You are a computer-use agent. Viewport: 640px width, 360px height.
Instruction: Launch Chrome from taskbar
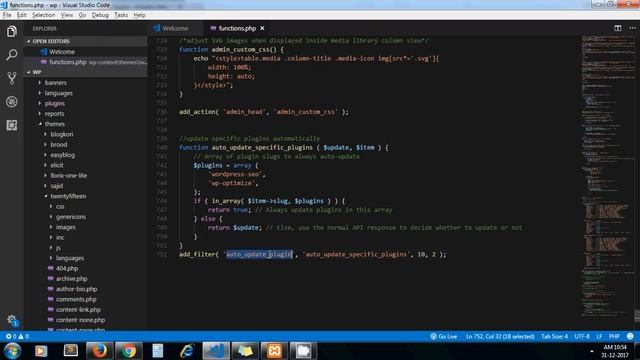coord(129,351)
